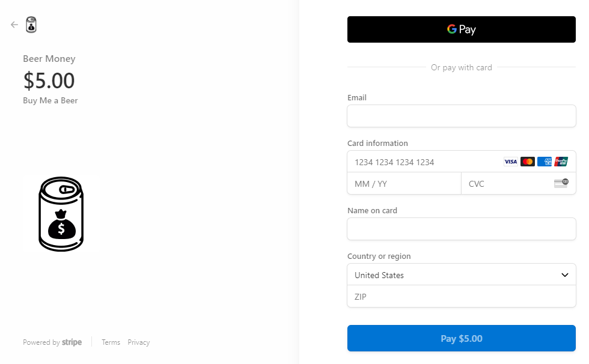Click the American Express brand icon
The height and width of the screenshot is (364, 589).
click(545, 162)
